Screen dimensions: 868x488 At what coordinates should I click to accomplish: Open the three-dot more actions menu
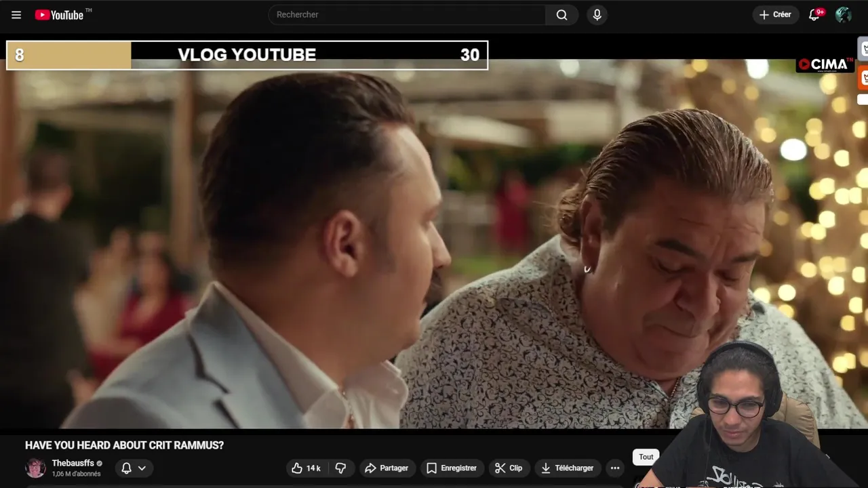coord(615,468)
